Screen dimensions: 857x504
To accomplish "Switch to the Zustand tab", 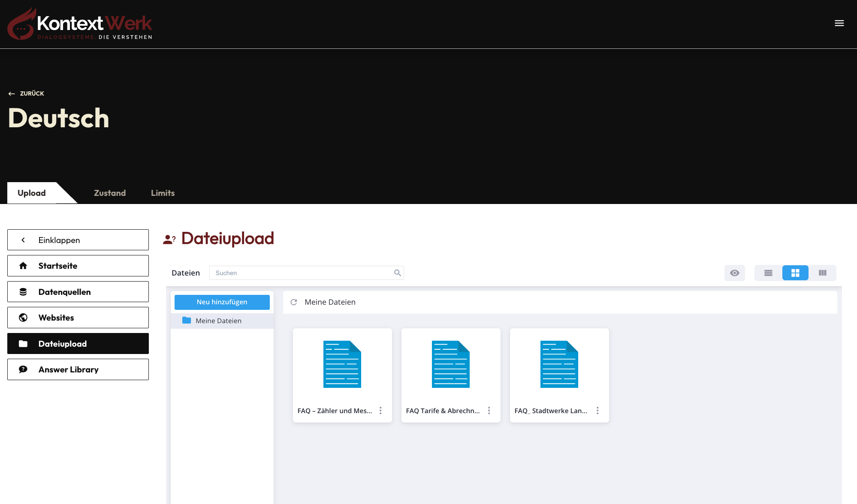I will 109,193.
